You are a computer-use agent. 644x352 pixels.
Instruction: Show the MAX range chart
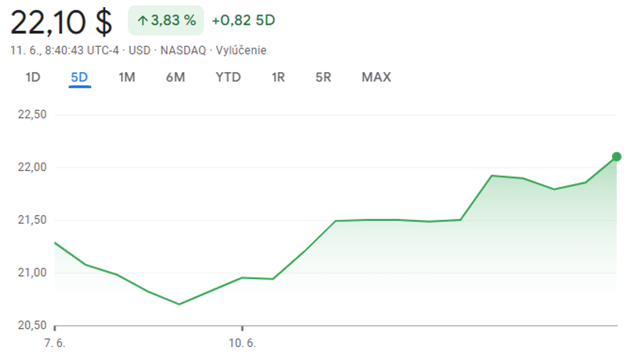376,78
